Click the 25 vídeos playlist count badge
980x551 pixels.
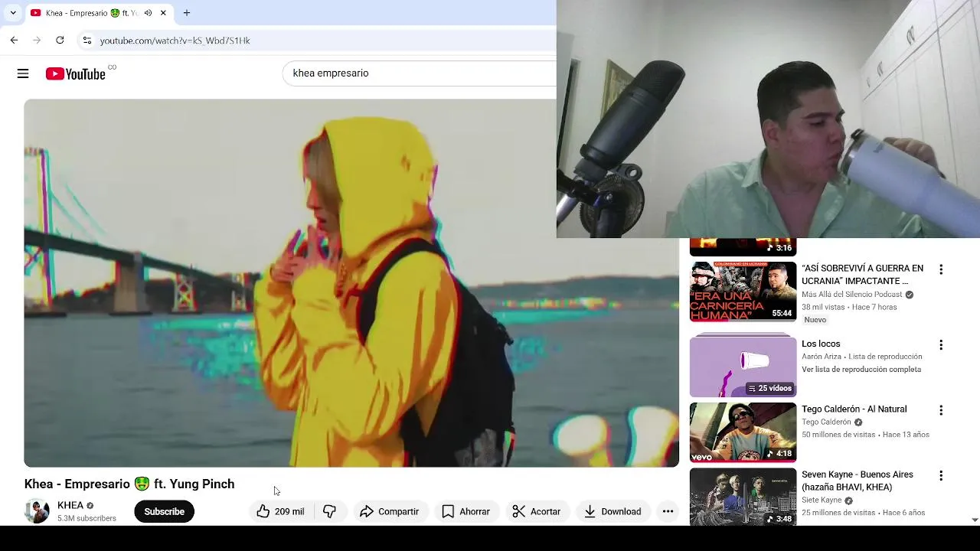point(770,389)
